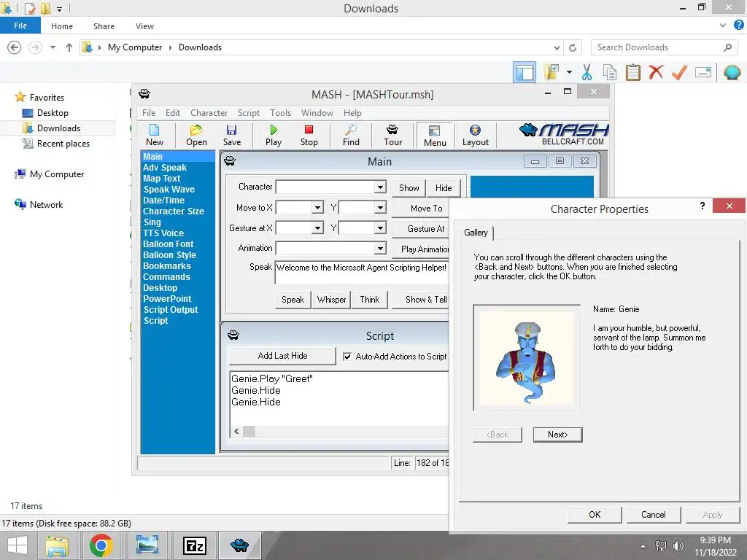Screen dimensions: 747x560
Task: Select the Gallery tab
Action: coord(476,233)
